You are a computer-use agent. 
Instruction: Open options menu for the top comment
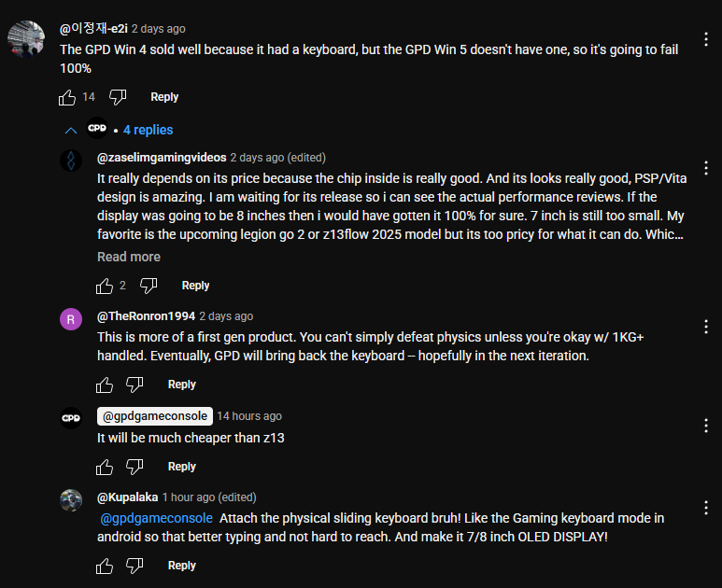point(706,40)
